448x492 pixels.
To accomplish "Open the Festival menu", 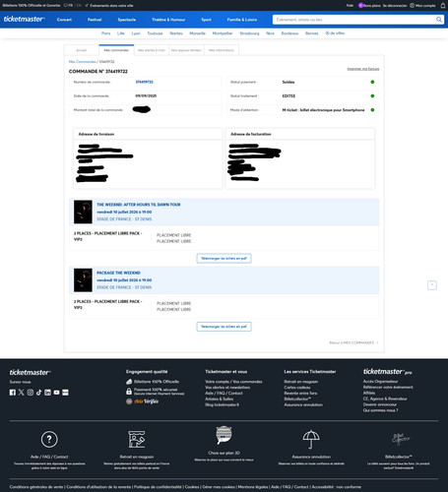I will (95, 20).
